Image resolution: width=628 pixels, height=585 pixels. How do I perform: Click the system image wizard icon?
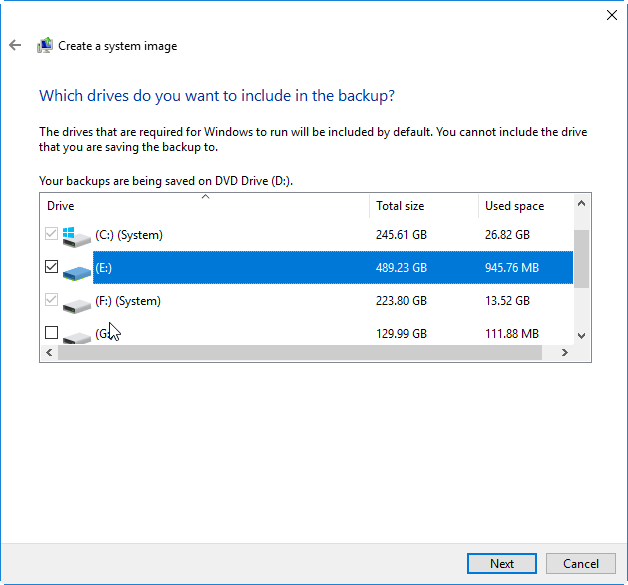[x=45, y=45]
